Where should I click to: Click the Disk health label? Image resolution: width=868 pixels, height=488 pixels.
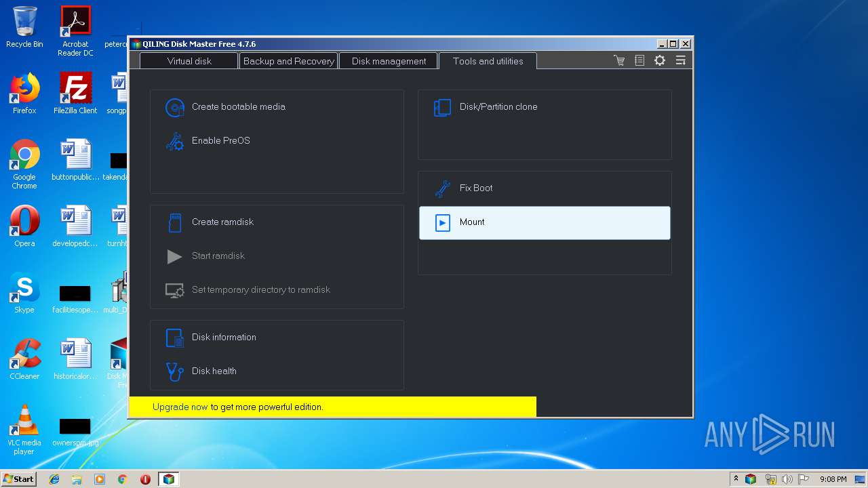click(x=214, y=371)
